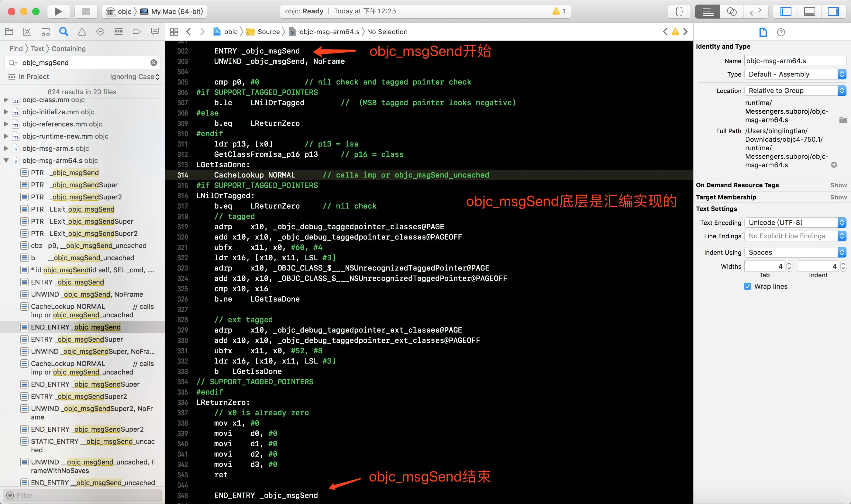This screenshot has width=851, height=504.
Task: Expand the objc-runtime-new.mm results
Action: pyautogui.click(x=6, y=136)
